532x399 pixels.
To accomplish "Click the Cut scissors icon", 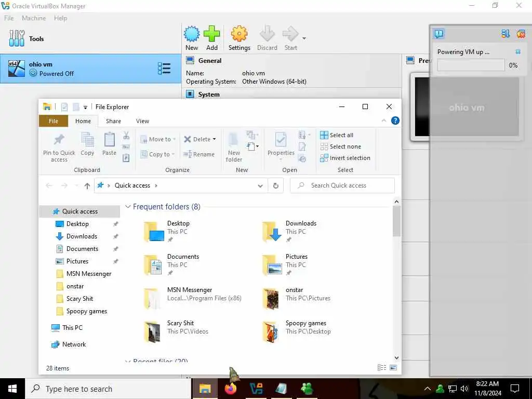I will tap(126, 136).
